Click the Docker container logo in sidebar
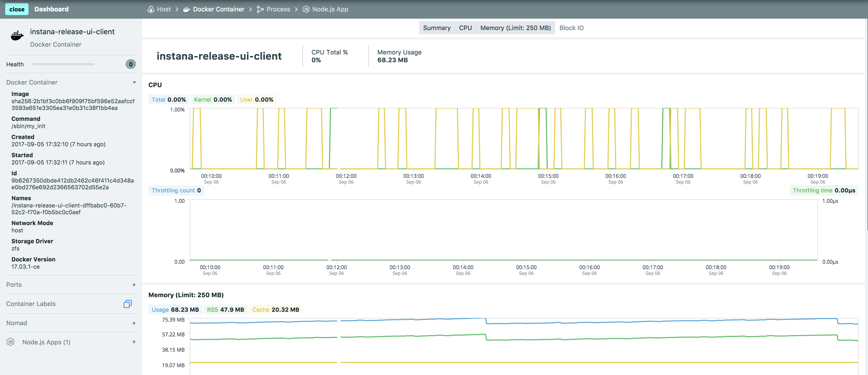This screenshot has width=868, height=375. [17, 35]
